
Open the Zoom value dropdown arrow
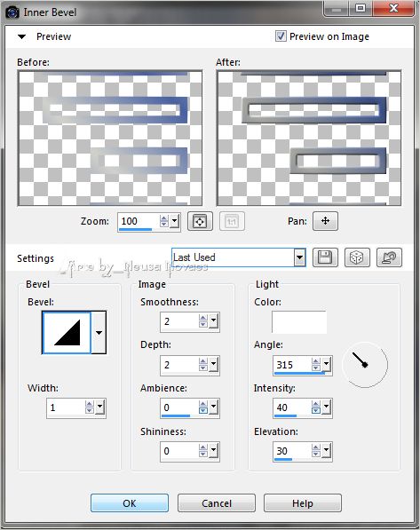174,221
